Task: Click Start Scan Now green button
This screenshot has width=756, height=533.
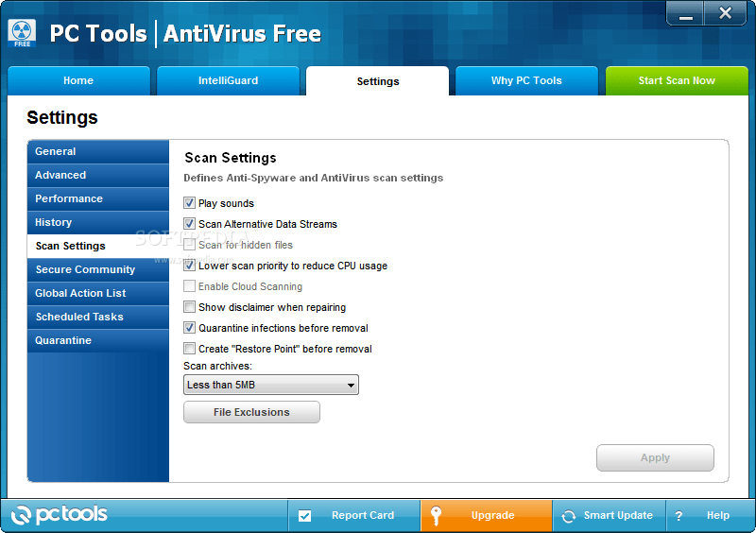Action: [677, 80]
